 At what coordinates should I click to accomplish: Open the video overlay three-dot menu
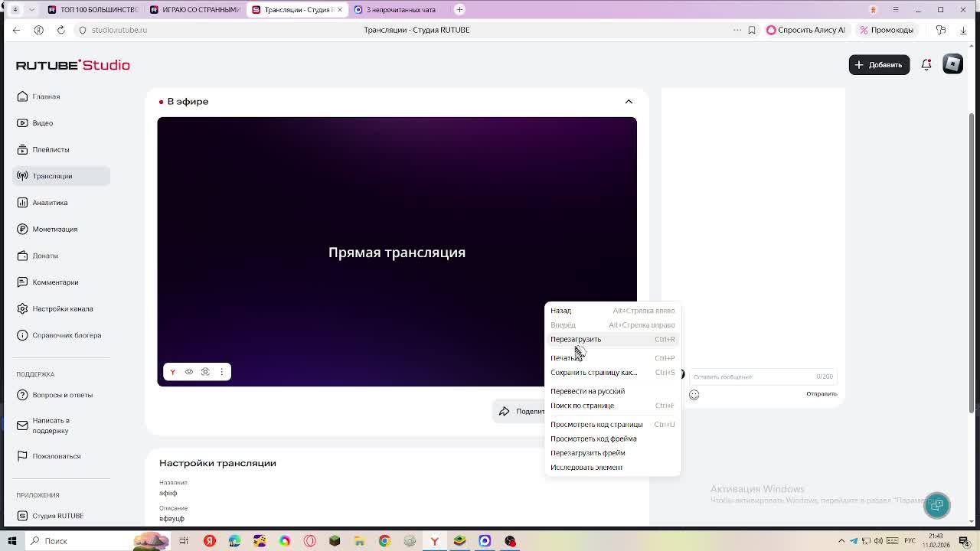coord(222,372)
